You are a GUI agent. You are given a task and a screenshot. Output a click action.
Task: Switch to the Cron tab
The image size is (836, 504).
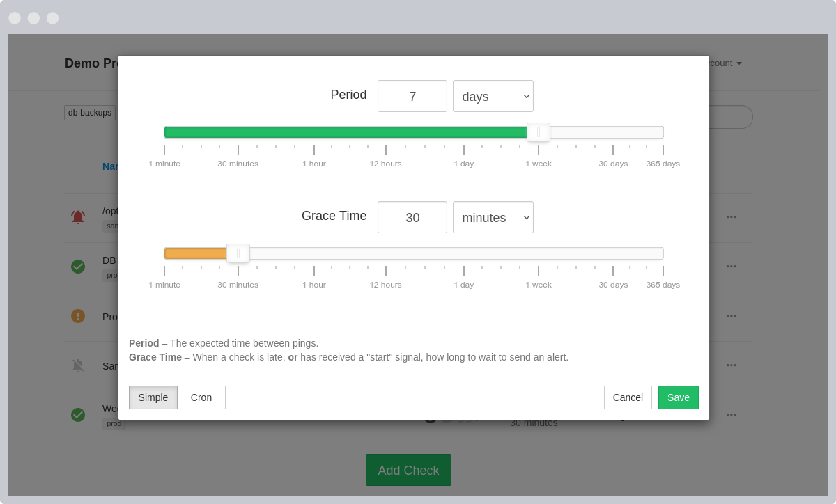[x=201, y=397]
